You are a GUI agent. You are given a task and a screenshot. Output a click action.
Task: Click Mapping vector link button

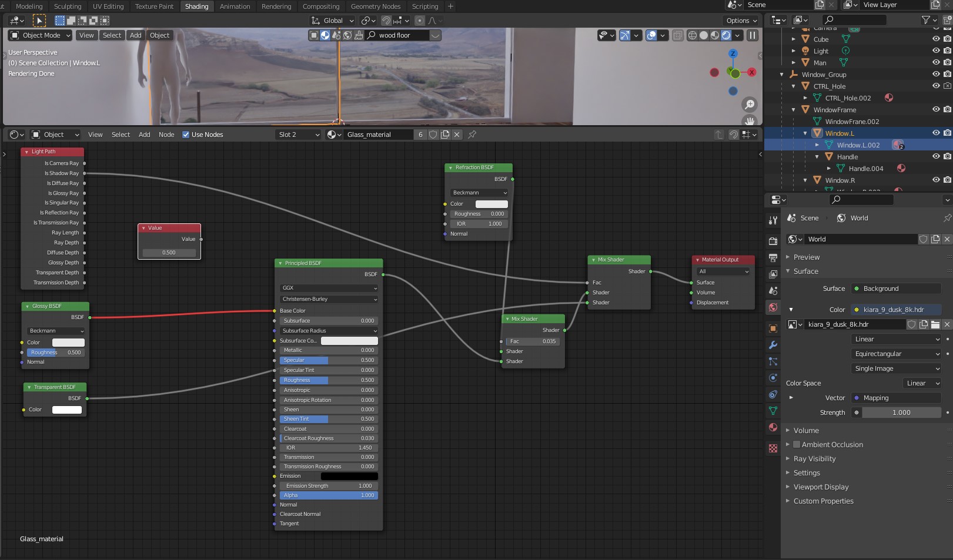pyautogui.click(x=896, y=398)
